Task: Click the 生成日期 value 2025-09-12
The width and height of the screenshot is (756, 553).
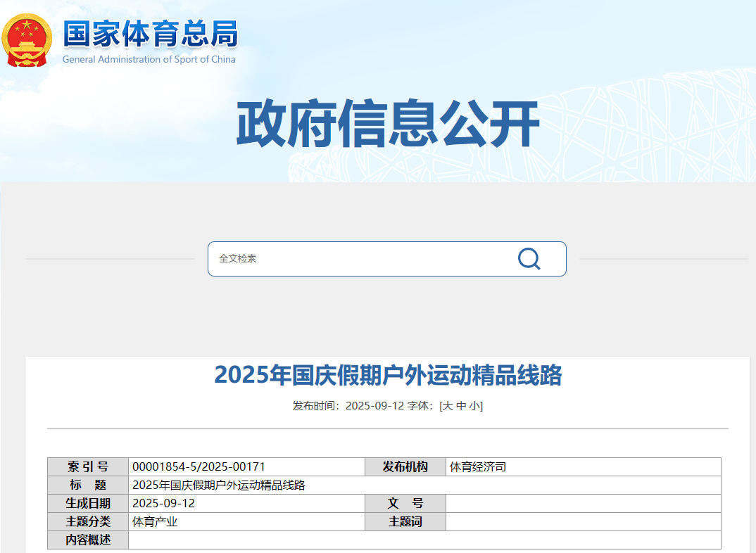Action: point(163,504)
